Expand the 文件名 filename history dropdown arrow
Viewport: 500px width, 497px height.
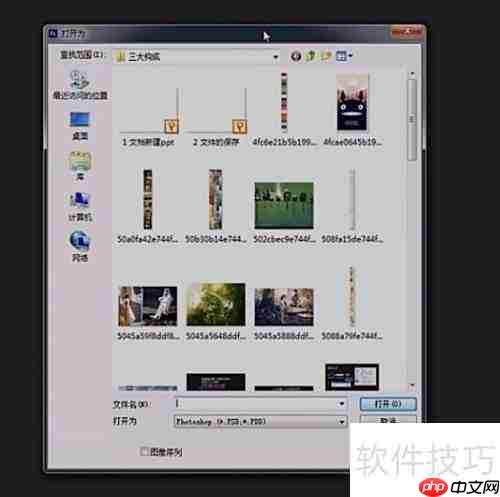tap(342, 404)
